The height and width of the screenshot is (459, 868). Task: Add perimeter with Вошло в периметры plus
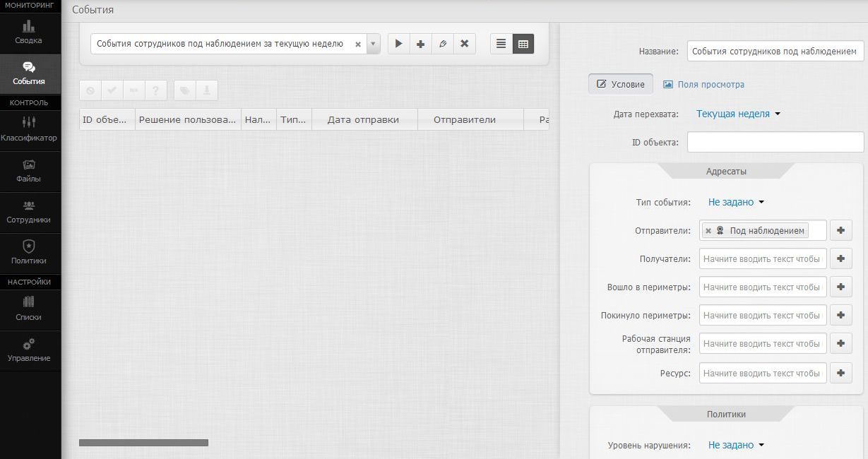[x=840, y=287]
